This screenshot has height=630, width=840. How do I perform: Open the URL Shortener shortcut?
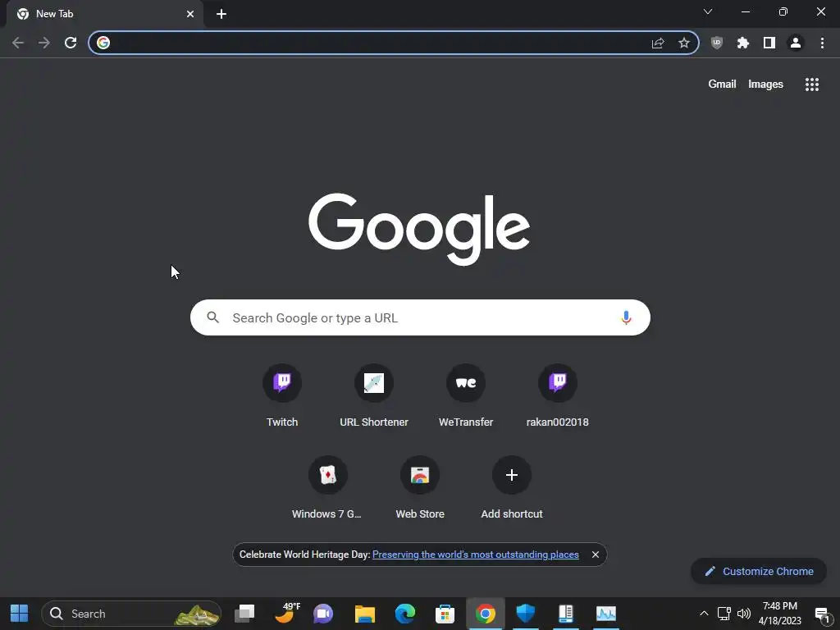[x=374, y=395]
